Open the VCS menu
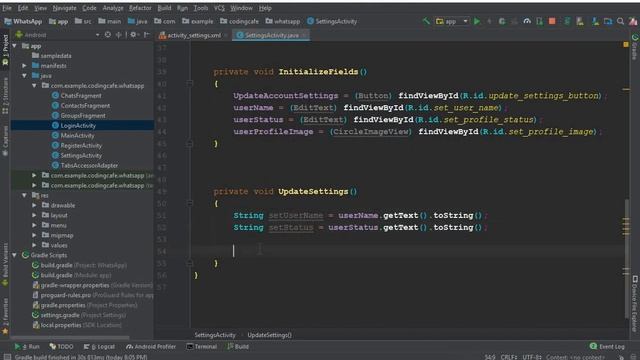This screenshot has height=360, width=640. click(x=219, y=8)
